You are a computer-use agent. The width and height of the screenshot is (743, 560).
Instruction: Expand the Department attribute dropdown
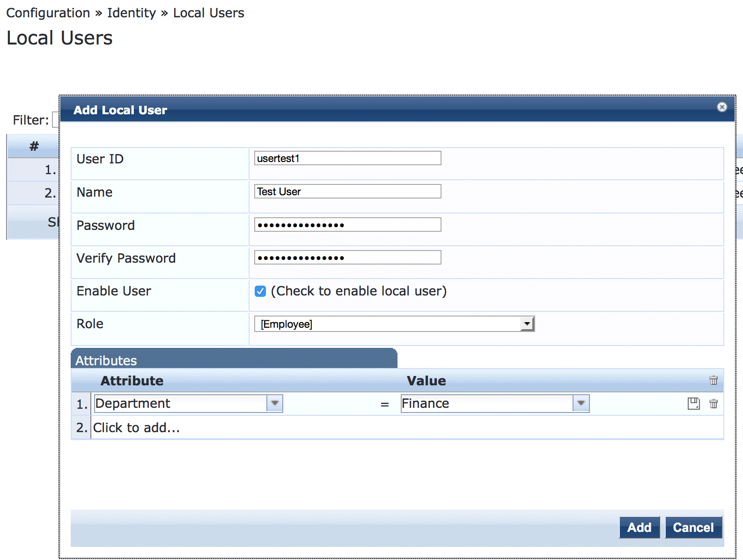[275, 404]
